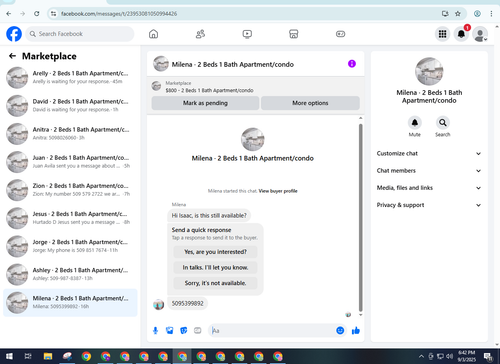
Task: Open Zion conversation in list
Action: pos(70,190)
